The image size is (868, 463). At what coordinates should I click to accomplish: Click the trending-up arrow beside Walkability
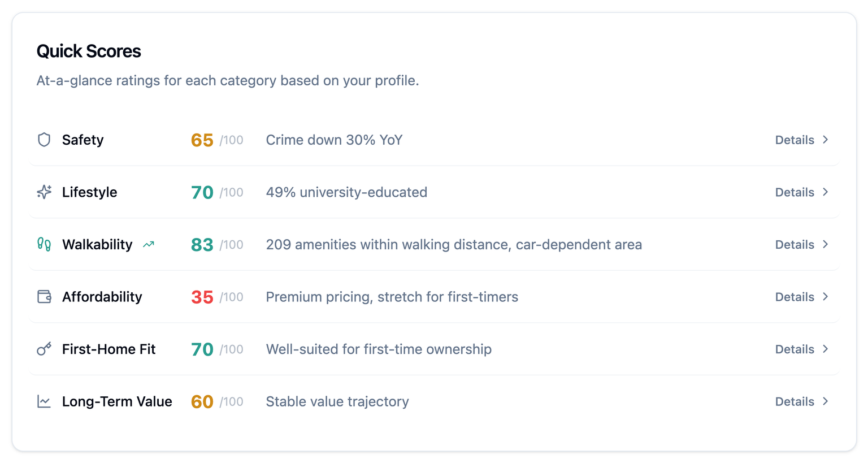[149, 245]
